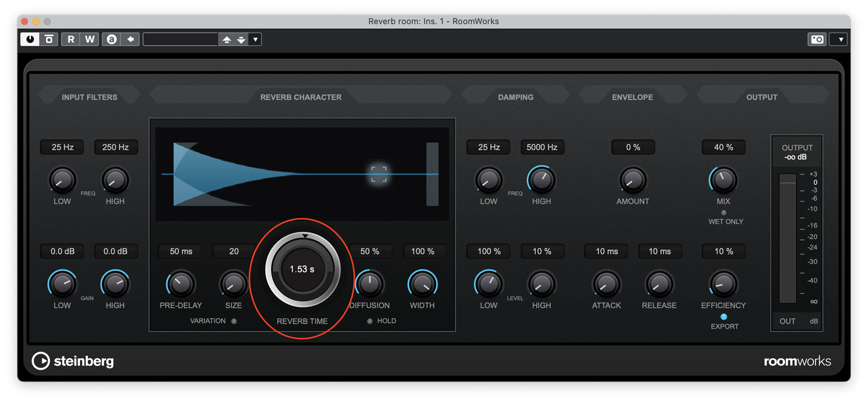The width and height of the screenshot is (868, 402).
Task: Toggle the WET ONLY button
Action: tap(723, 212)
